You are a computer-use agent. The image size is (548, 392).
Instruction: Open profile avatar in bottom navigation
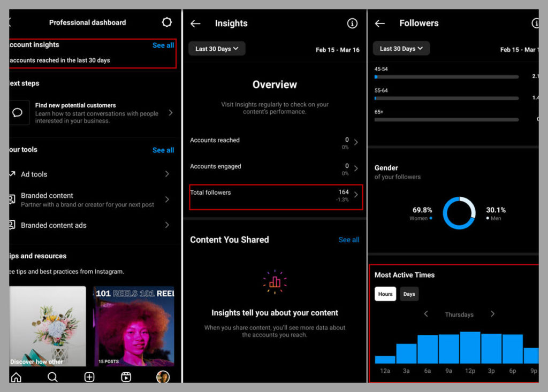[x=163, y=377]
